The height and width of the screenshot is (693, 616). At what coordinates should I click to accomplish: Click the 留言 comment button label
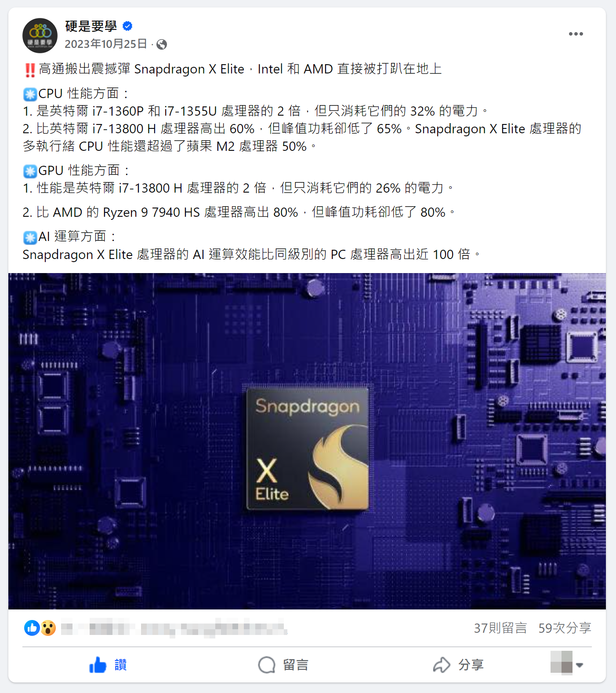296,665
